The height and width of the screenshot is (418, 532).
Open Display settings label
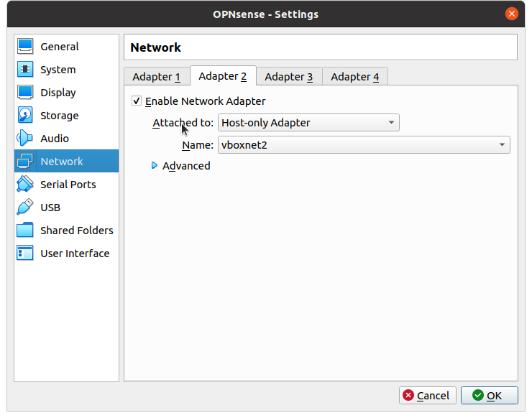[58, 93]
